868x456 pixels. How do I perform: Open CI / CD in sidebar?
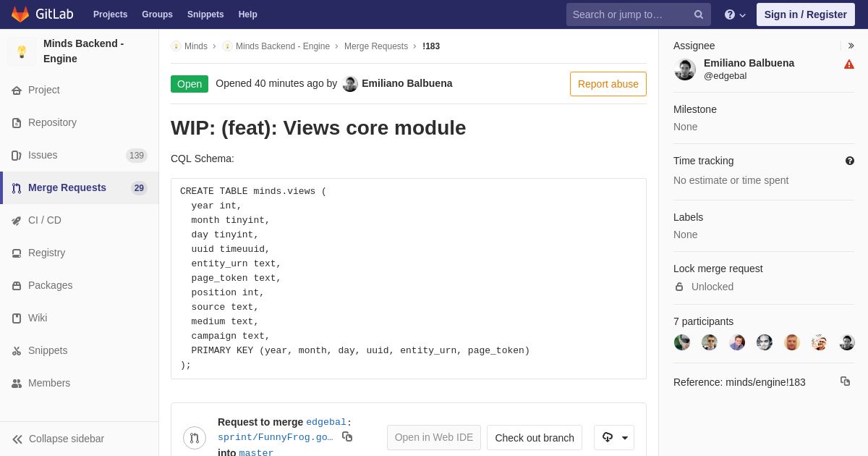pyautogui.click(x=80, y=220)
